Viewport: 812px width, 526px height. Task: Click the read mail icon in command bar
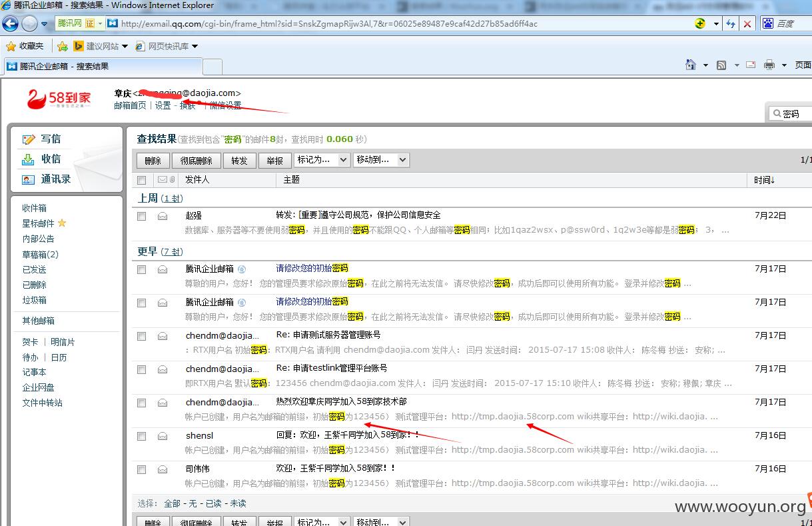pyautogui.click(x=751, y=65)
